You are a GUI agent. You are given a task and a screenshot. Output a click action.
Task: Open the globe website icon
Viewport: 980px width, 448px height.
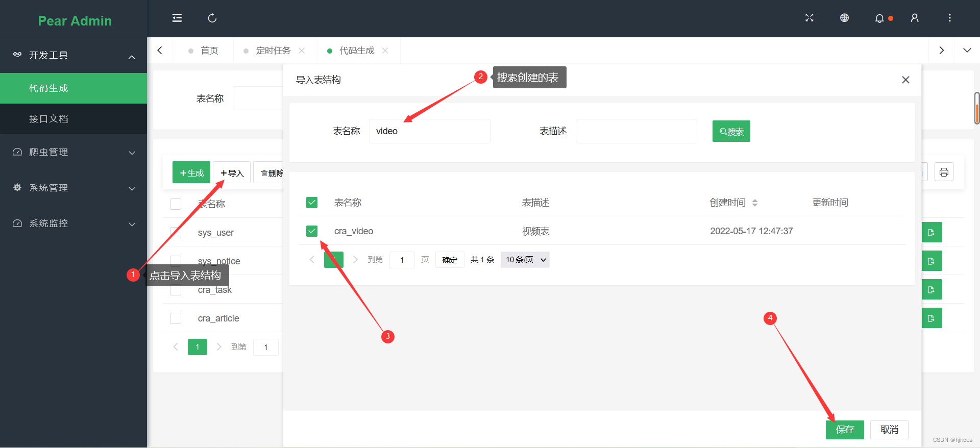tap(845, 18)
